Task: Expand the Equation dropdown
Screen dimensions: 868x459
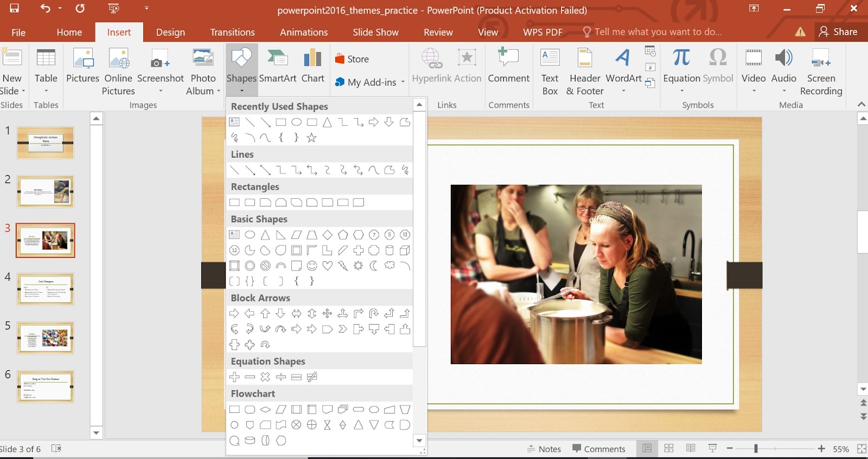Action: point(682,91)
